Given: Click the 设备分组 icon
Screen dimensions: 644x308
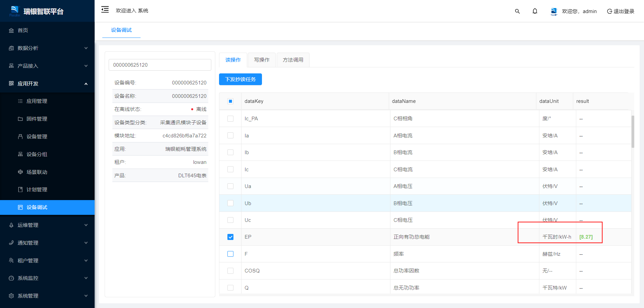Looking at the screenshot, I should pos(20,154).
